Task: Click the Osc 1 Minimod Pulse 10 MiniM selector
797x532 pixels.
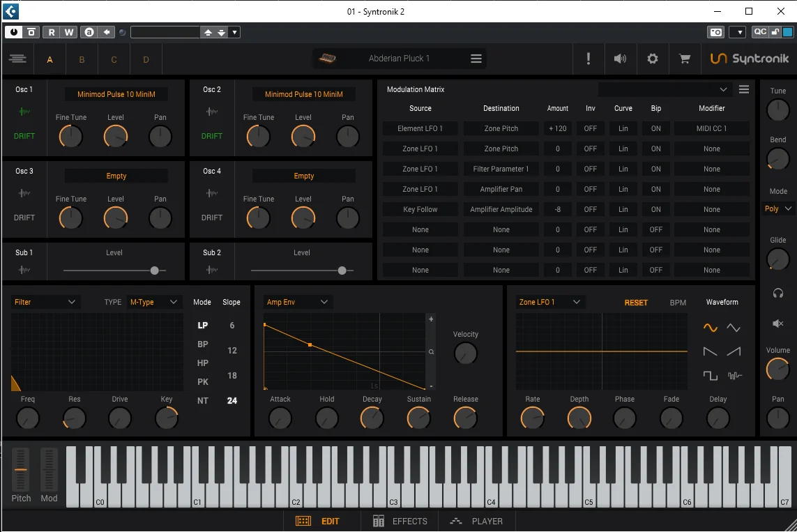Action: click(x=116, y=94)
